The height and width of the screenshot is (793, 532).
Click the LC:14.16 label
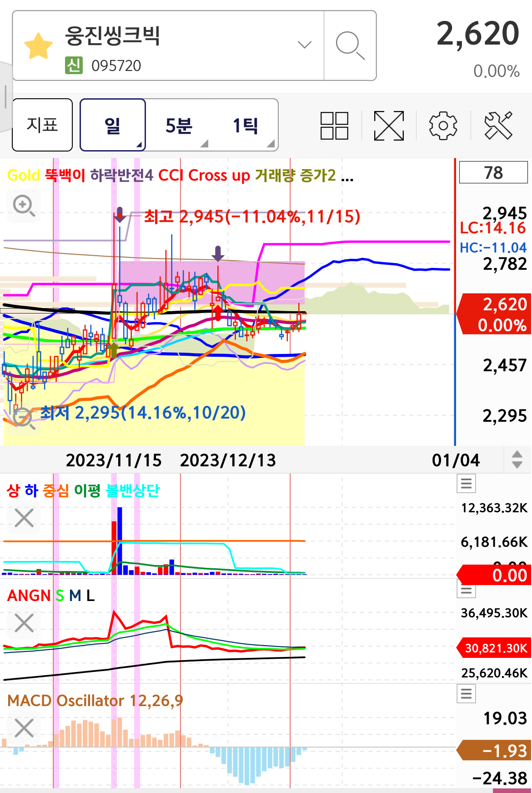(493, 228)
